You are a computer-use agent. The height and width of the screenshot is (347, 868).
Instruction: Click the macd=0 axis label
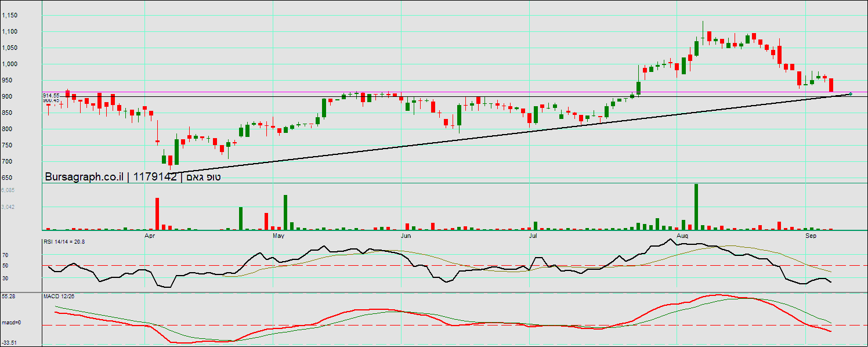[10, 323]
